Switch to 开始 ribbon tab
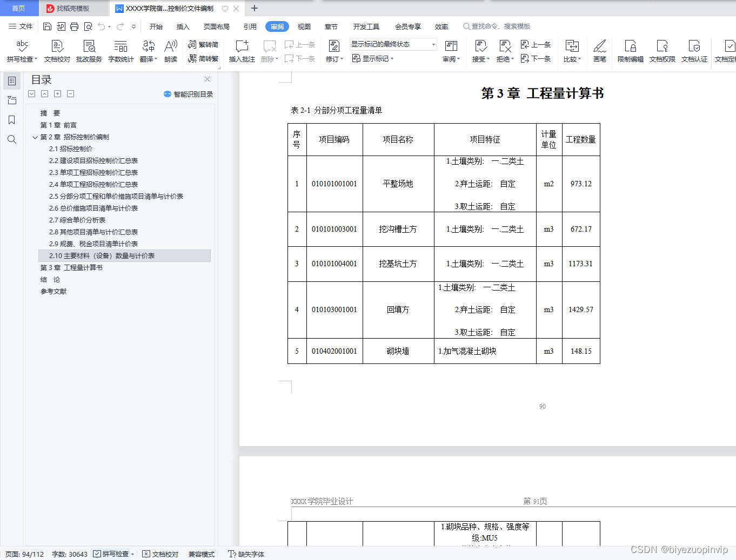This screenshot has width=736, height=560. (x=156, y=26)
